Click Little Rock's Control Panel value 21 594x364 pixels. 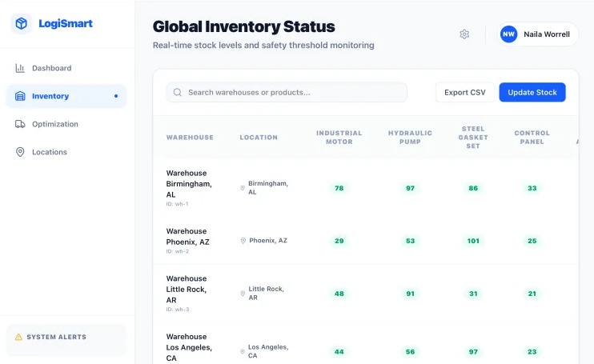coord(532,294)
